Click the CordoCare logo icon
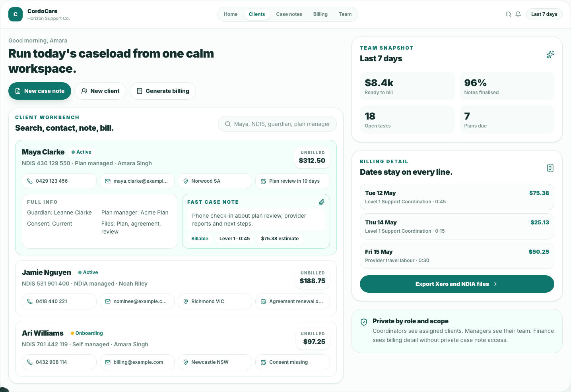The image size is (571, 392). coord(16,14)
